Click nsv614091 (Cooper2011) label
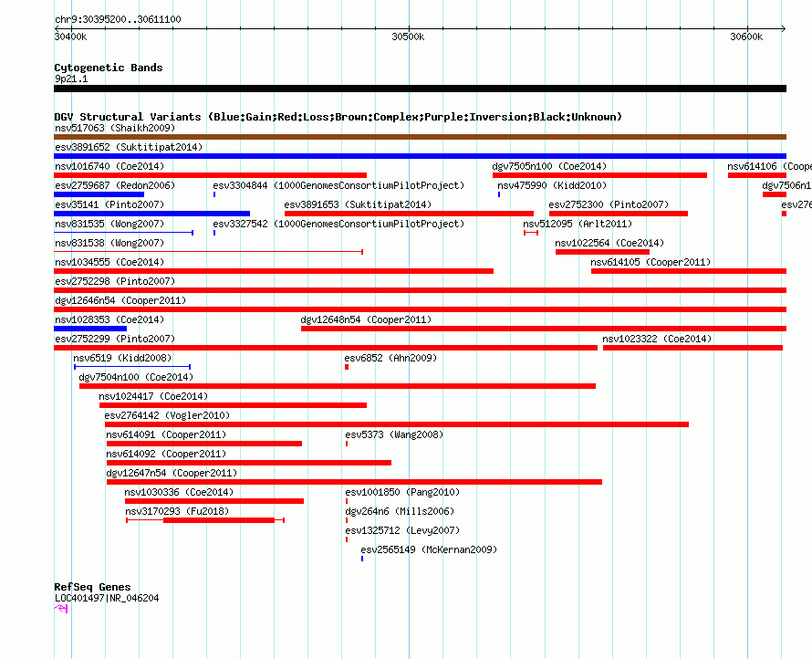Viewport: 812px width, 659px height. 166,434
